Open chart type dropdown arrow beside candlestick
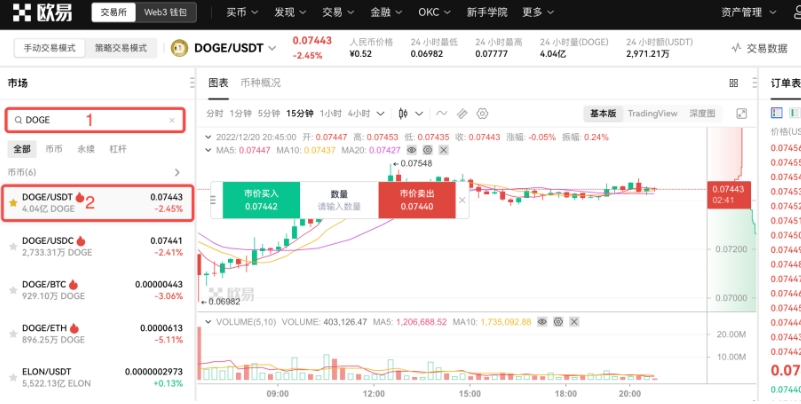The height and width of the screenshot is (404, 801). [419, 113]
